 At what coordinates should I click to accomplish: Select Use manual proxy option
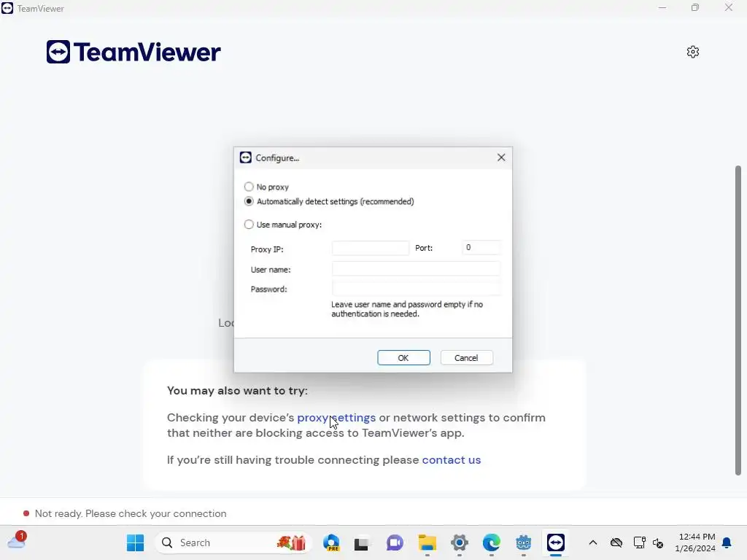click(282, 225)
